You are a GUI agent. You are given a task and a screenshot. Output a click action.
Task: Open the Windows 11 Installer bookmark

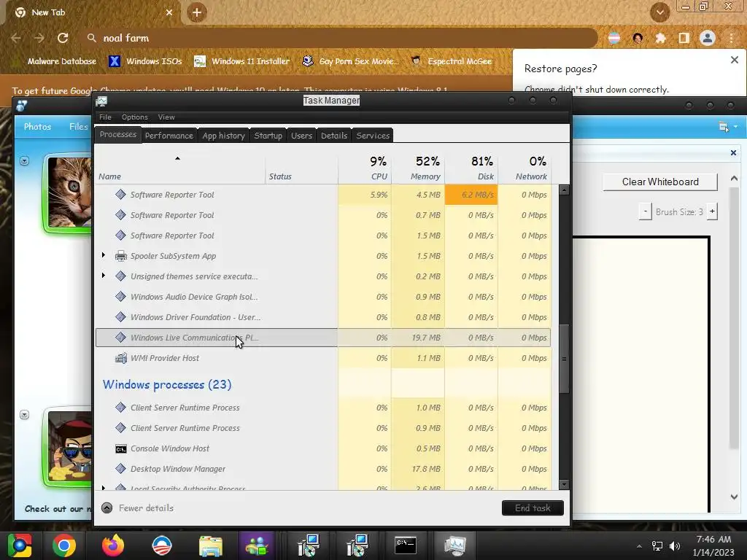(242, 61)
